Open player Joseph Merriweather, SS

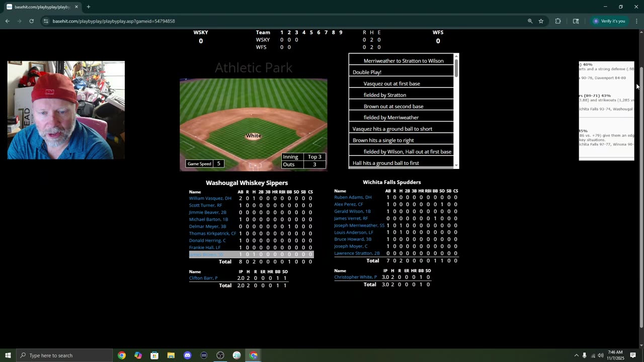point(359,225)
